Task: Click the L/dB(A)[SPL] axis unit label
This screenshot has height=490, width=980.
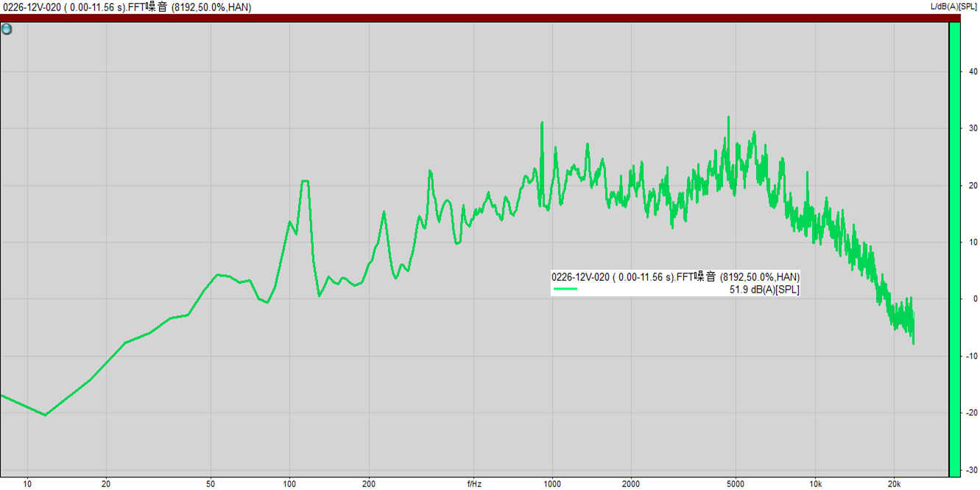Action: [x=954, y=7]
